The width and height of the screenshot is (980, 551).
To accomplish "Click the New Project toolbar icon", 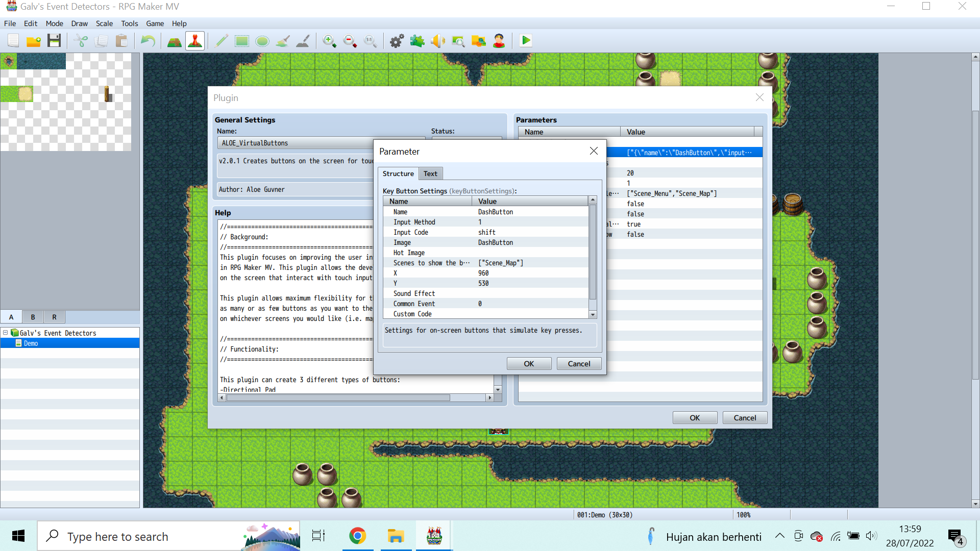I will coord(13,41).
